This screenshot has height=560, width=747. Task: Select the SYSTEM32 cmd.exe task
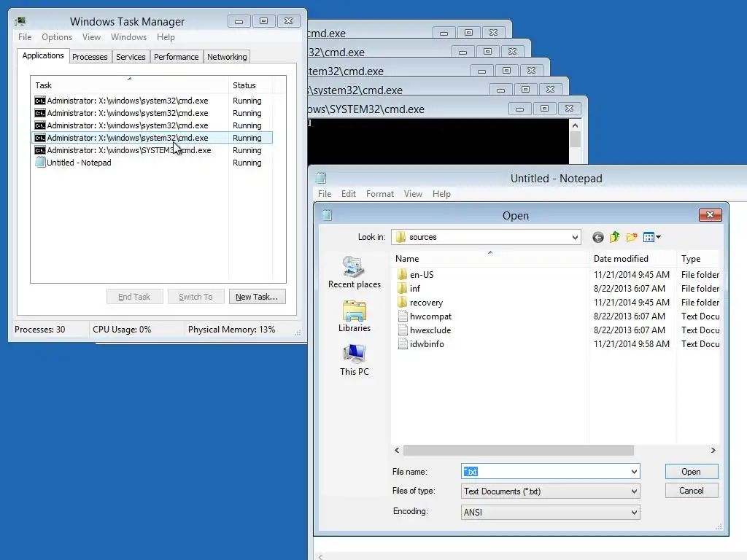[152, 150]
